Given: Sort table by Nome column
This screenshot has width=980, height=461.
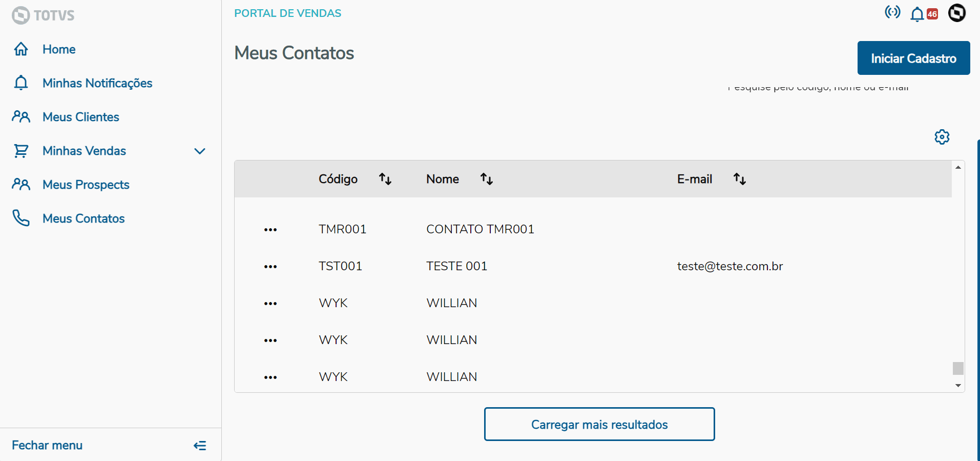Looking at the screenshot, I should pos(487,179).
